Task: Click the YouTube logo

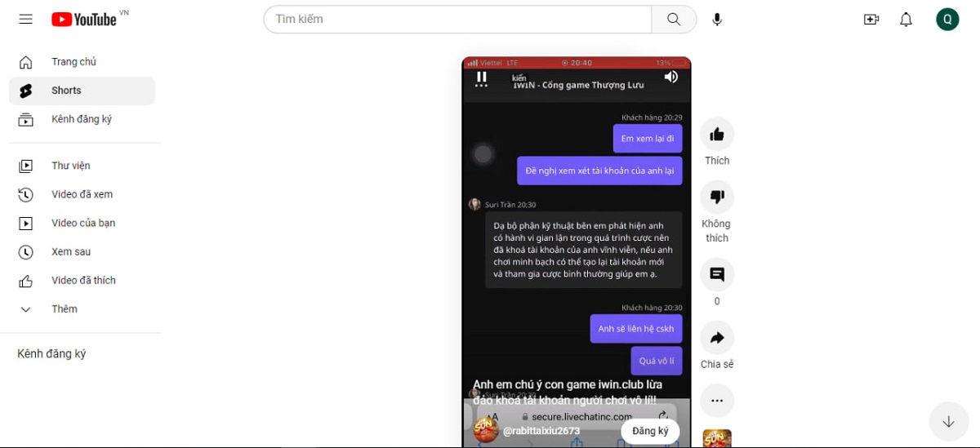Action: tap(84, 19)
